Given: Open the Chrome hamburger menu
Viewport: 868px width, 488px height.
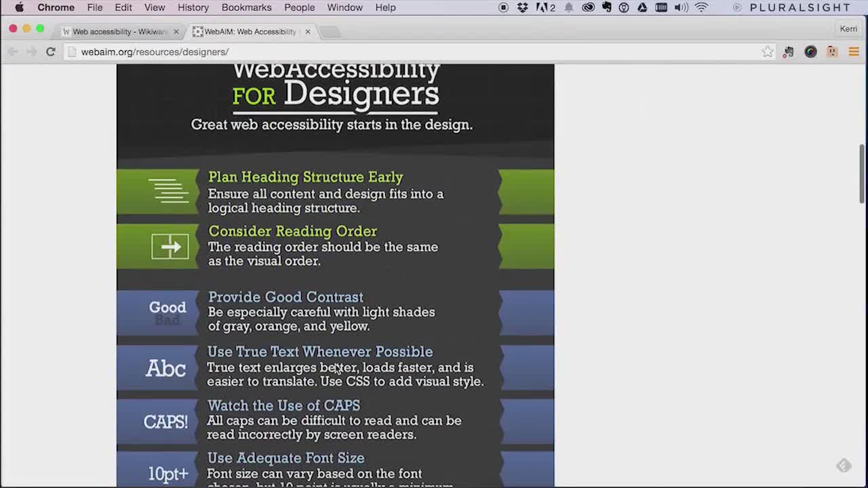Looking at the screenshot, I should point(854,52).
